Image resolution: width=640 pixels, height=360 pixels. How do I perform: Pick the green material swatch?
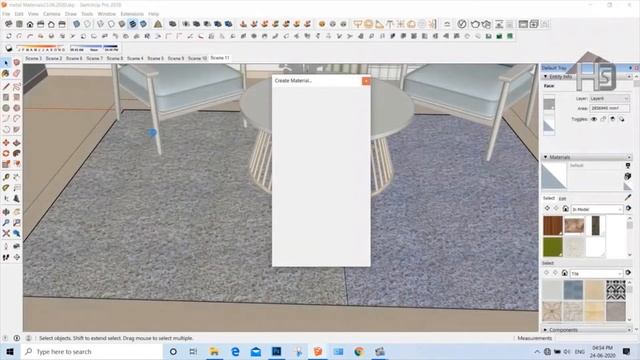[553, 247]
